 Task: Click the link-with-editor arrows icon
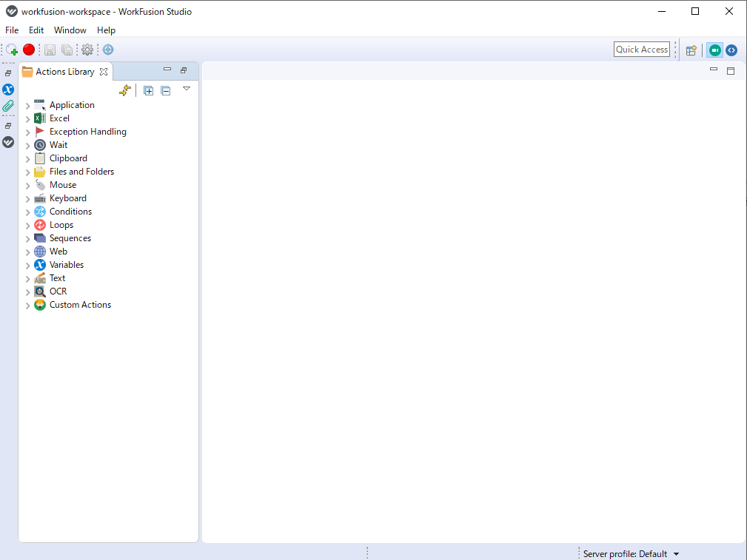(125, 90)
